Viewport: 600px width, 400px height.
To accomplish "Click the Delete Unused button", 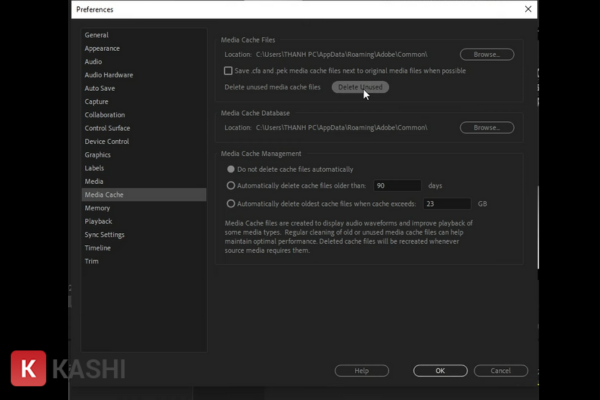I will [360, 88].
